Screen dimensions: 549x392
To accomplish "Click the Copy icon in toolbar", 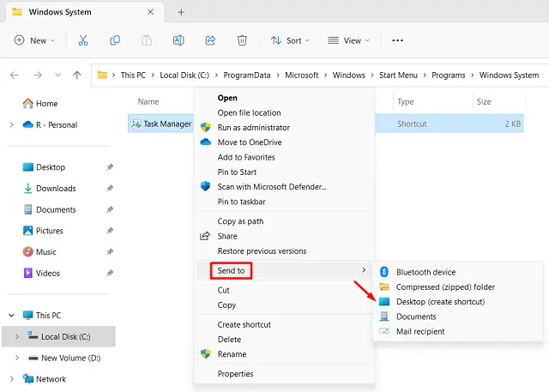I will pos(115,40).
